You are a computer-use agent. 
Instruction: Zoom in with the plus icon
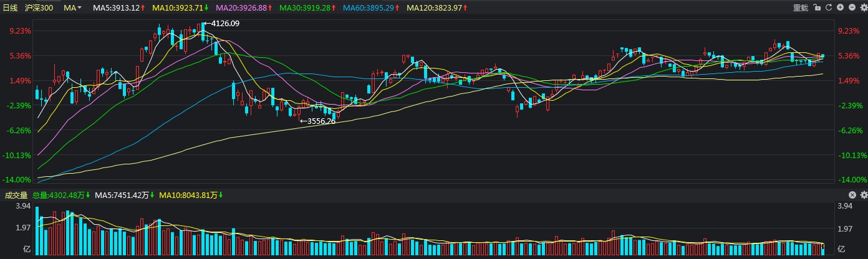tap(840, 7)
